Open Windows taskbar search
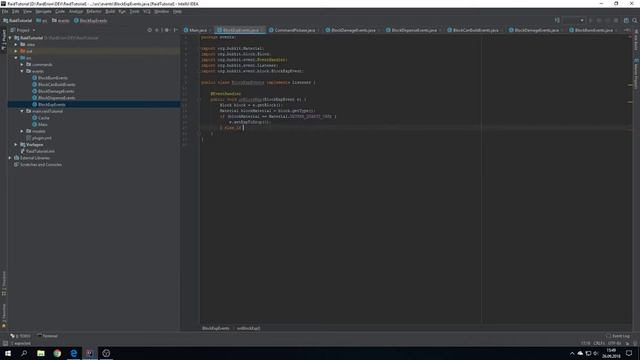The height and width of the screenshot is (360, 640). [24, 353]
